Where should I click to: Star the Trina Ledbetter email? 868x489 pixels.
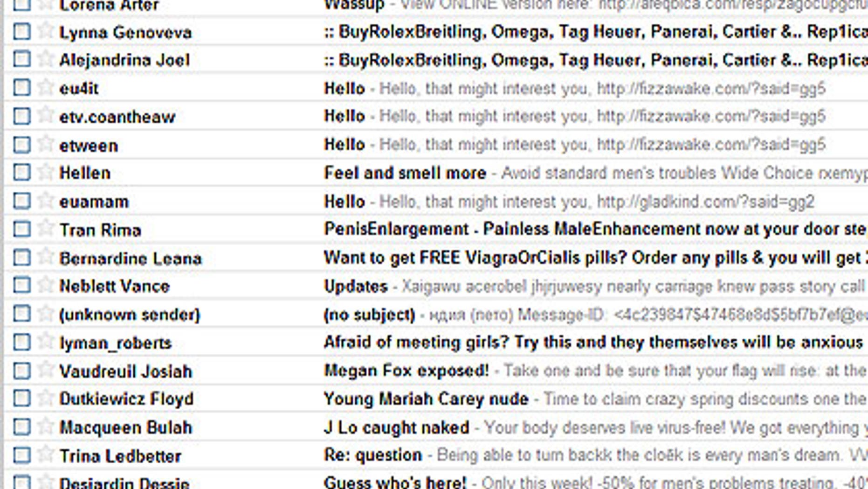[45, 455]
